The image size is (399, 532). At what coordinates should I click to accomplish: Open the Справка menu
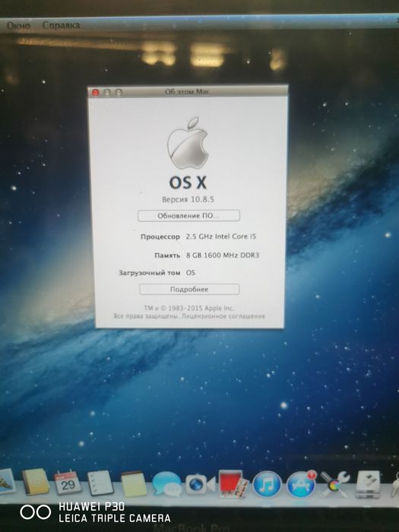click(x=61, y=25)
